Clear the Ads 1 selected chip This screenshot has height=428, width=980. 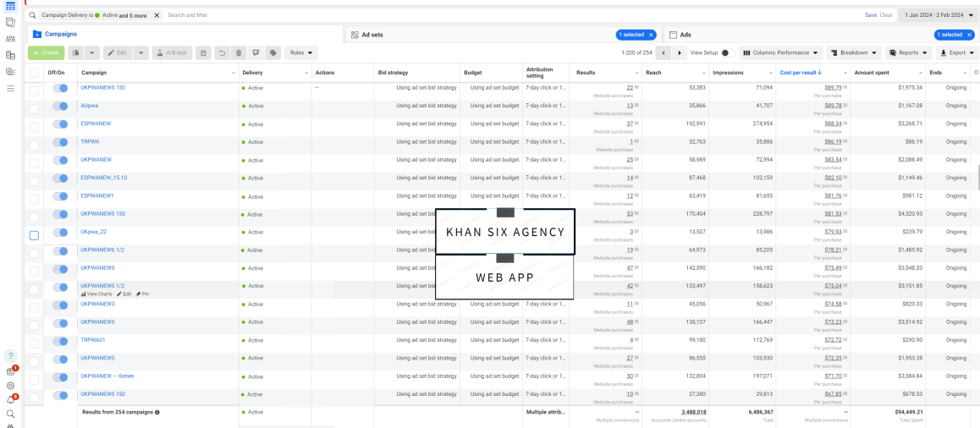click(x=969, y=35)
